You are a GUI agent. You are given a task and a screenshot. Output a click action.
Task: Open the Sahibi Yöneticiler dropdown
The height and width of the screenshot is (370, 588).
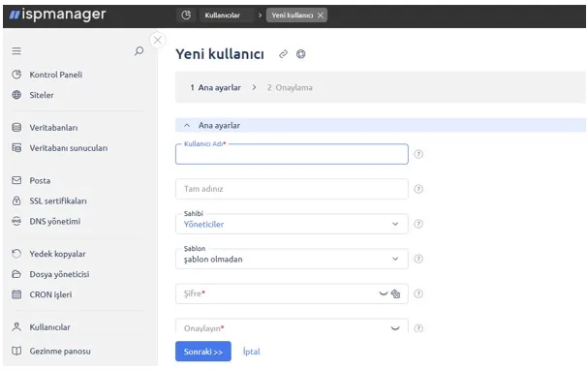pyautogui.click(x=292, y=224)
